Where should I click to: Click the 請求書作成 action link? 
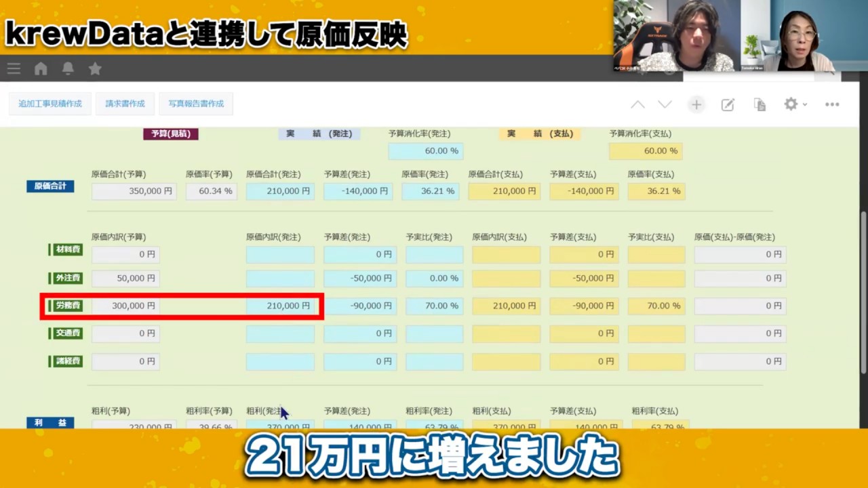pos(125,104)
